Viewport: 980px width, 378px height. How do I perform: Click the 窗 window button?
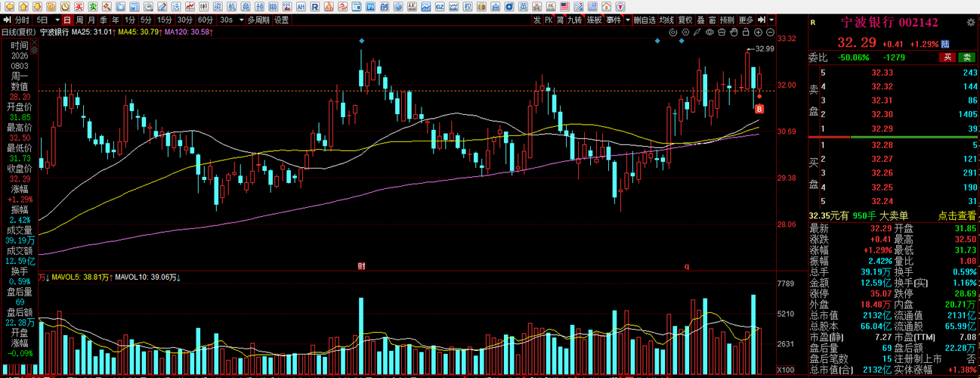click(713, 20)
